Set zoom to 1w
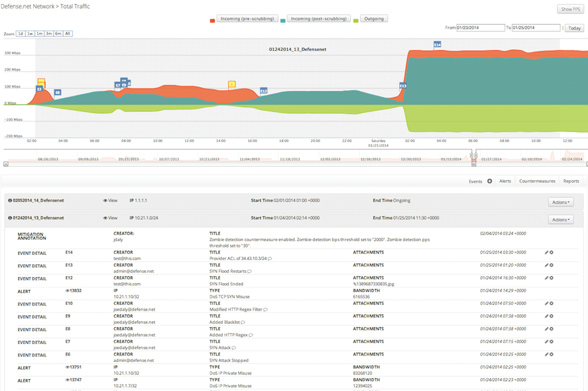588x391 pixels. [30, 34]
